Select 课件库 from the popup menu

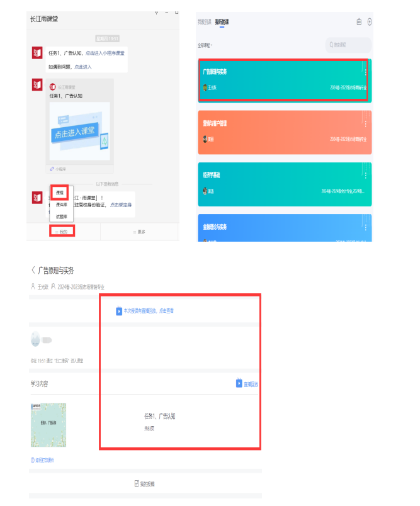61,205
